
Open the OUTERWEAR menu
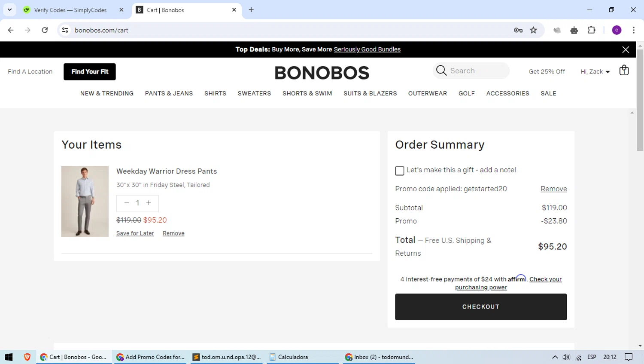(428, 93)
